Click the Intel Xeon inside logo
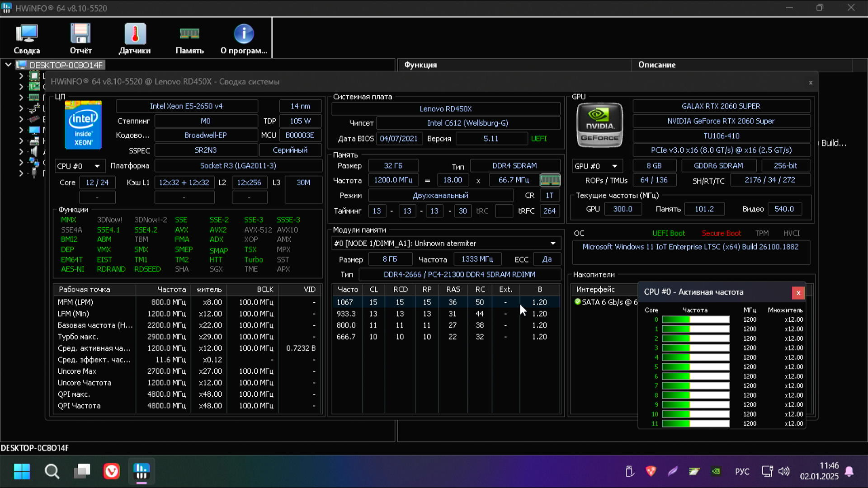 click(x=83, y=125)
